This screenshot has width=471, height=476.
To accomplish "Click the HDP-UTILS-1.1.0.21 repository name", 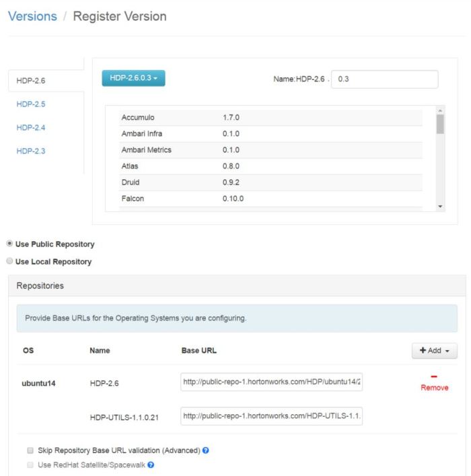I will click(124, 417).
